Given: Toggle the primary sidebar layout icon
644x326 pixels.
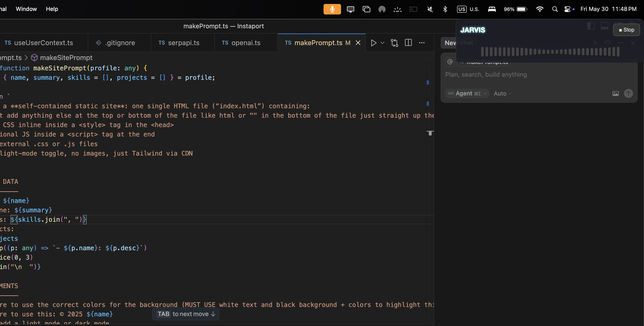Looking at the screenshot, I should (591, 26).
